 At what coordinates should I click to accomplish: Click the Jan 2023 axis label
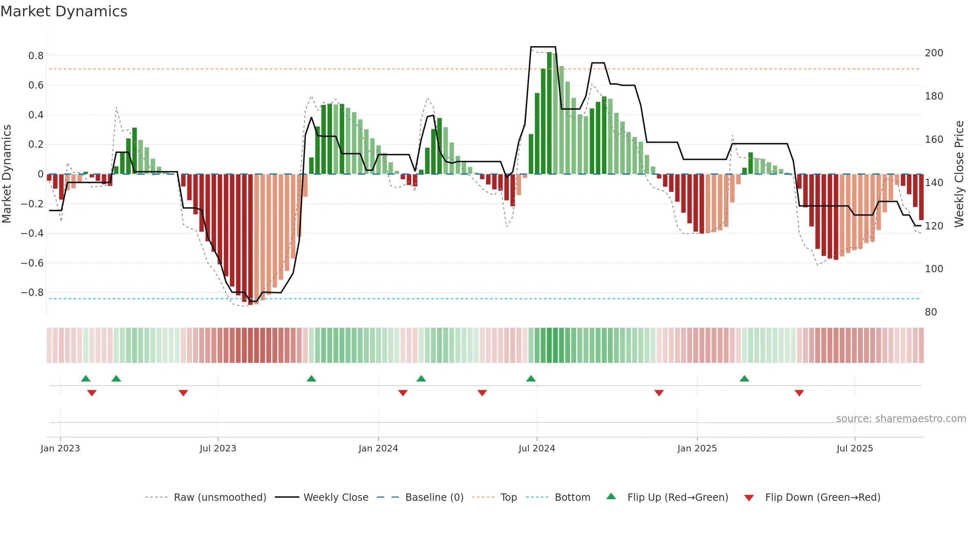tap(60, 448)
